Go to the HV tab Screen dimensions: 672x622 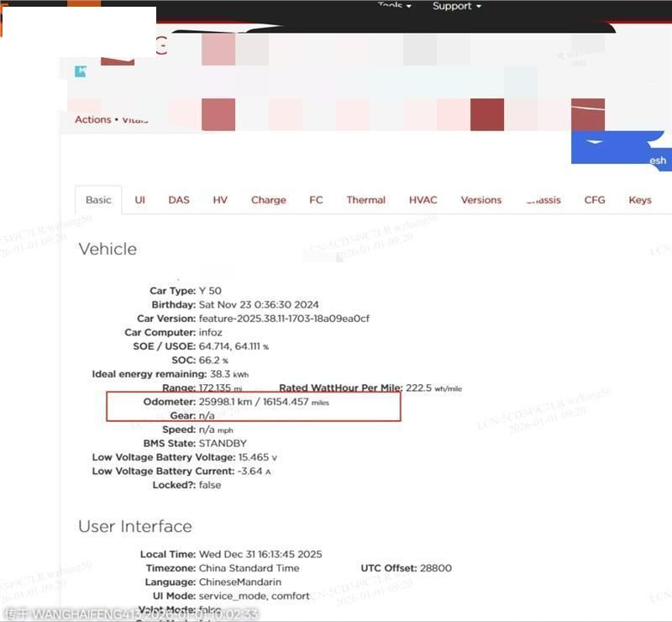pyautogui.click(x=220, y=200)
